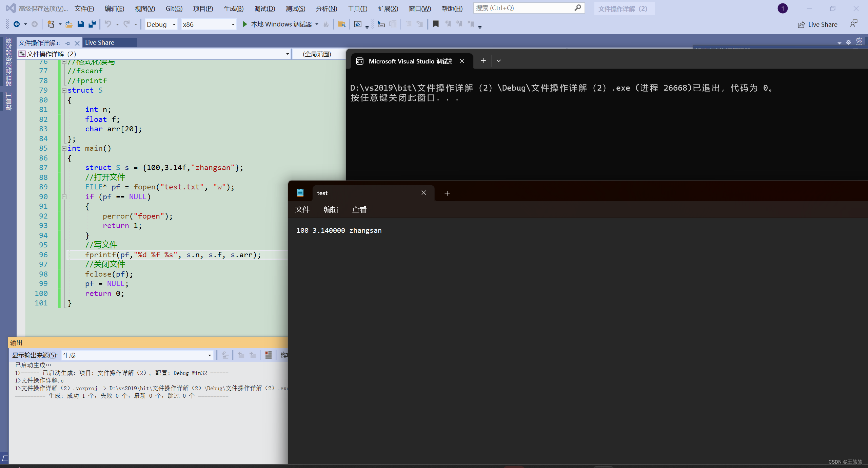
Task: Click the pin icon on 文件操作详解.c tab
Action: [68, 43]
